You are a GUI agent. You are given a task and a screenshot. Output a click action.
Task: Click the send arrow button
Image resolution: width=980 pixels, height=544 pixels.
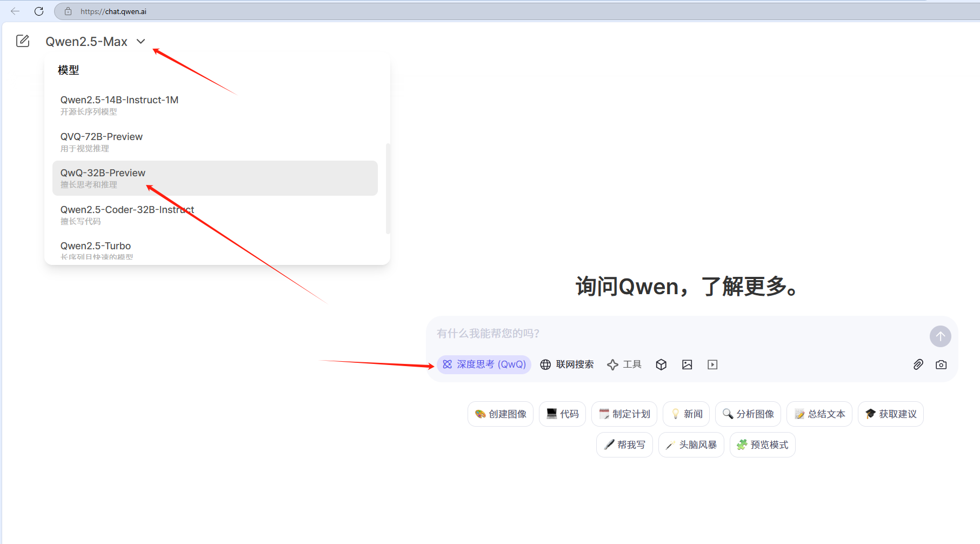tap(940, 336)
